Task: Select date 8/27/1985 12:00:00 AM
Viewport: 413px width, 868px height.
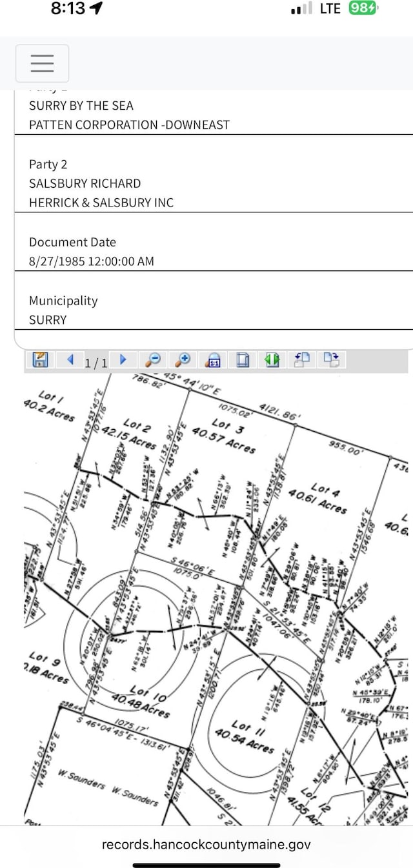Action: coord(92,261)
